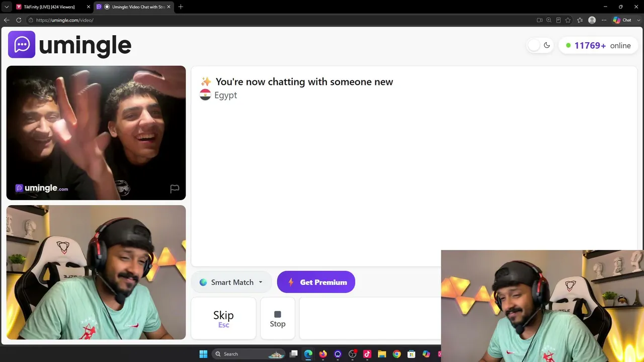Screen dimensions: 644x362
Task: View site information padlock icon
Action: click(x=31, y=20)
